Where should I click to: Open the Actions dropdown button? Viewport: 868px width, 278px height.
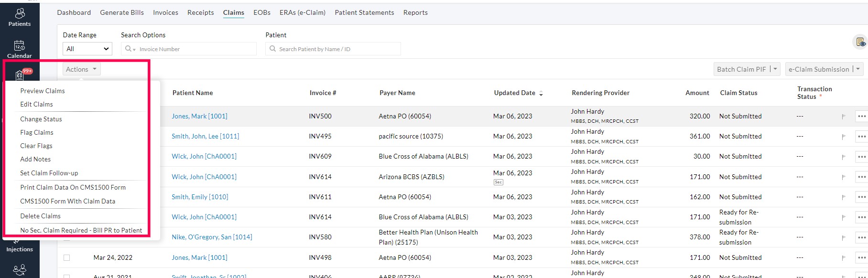(81, 69)
